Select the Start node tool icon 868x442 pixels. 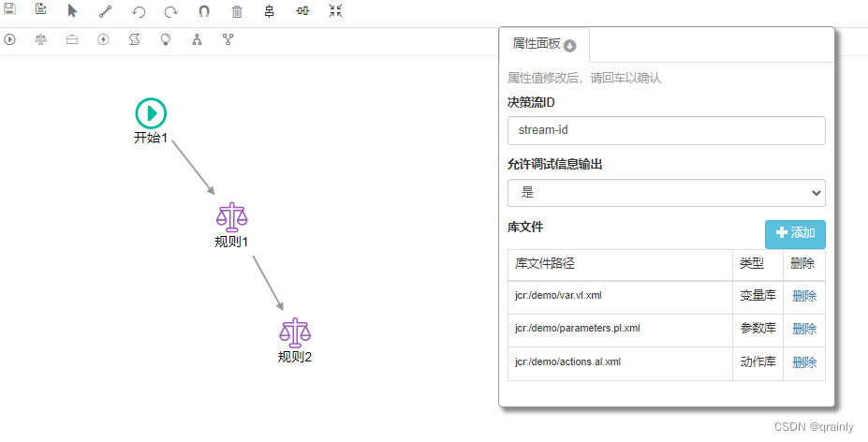pyautogui.click(x=9, y=39)
